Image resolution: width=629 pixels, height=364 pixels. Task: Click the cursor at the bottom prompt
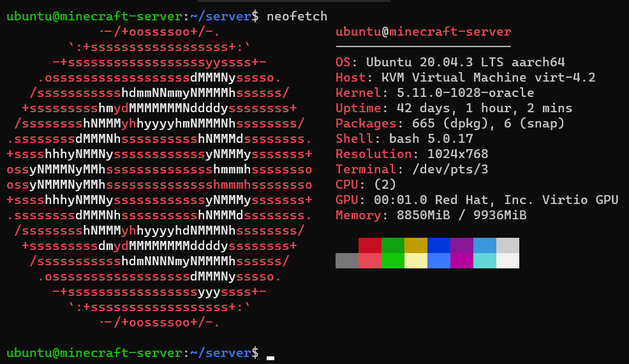pyautogui.click(x=270, y=358)
